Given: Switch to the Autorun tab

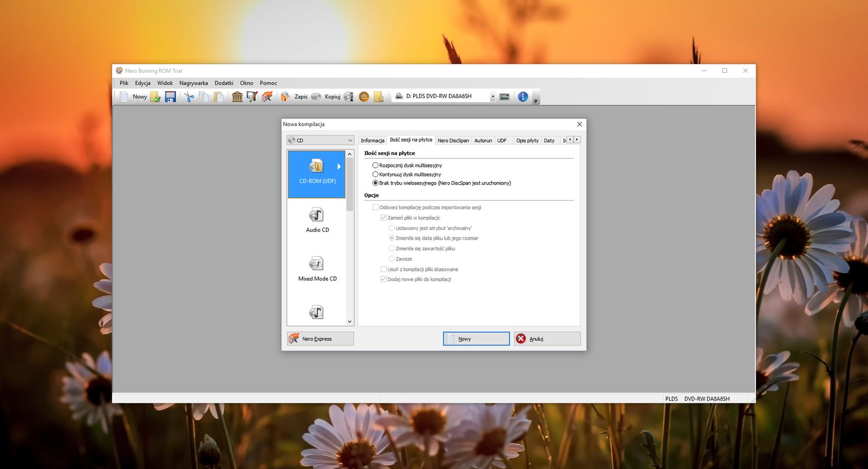Looking at the screenshot, I should click(483, 141).
